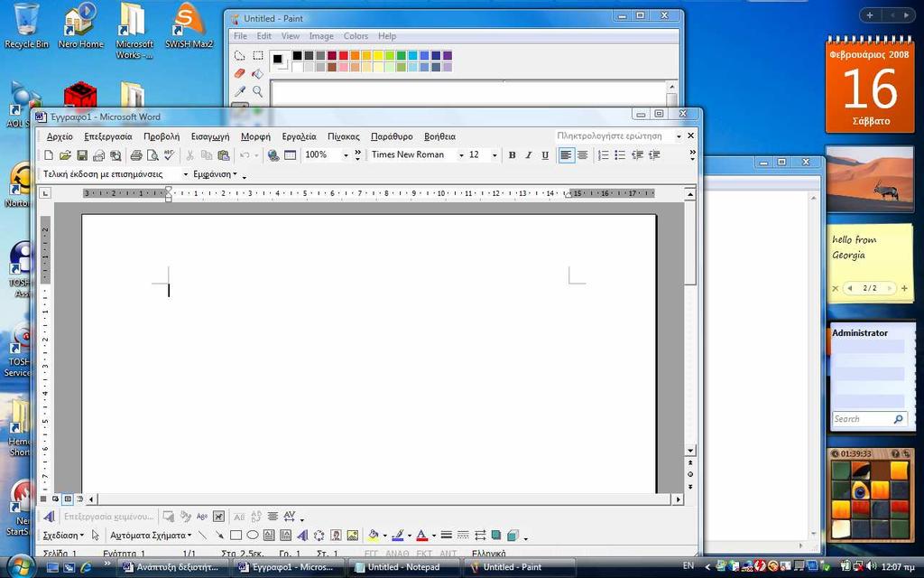Viewport: 924px width, 578px height.
Task: Select the Rectangle shape tool
Action: coord(236,535)
